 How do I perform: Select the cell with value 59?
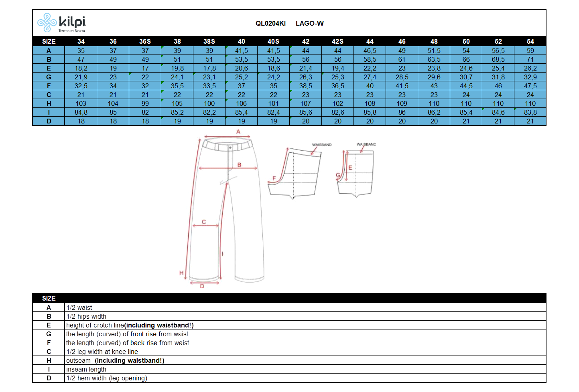530,51
